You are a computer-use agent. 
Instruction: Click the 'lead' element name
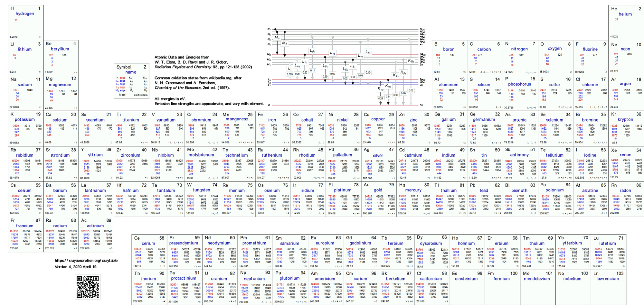coord(484,190)
